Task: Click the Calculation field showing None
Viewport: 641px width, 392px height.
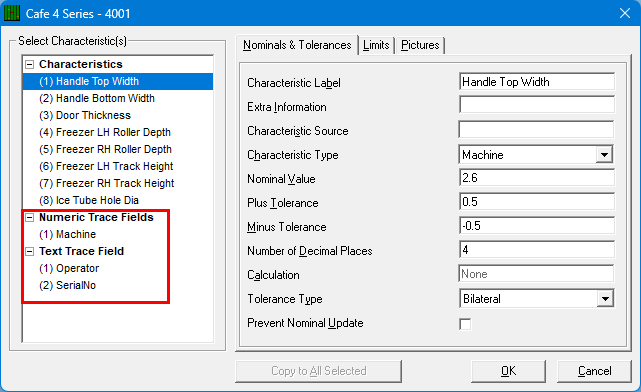Action: (536, 274)
